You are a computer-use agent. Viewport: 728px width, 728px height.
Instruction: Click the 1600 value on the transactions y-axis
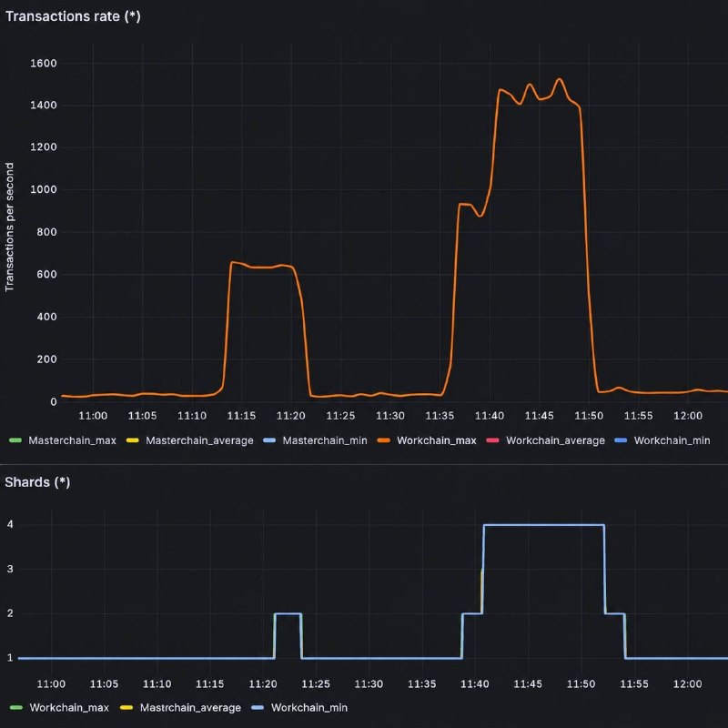point(44,63)
